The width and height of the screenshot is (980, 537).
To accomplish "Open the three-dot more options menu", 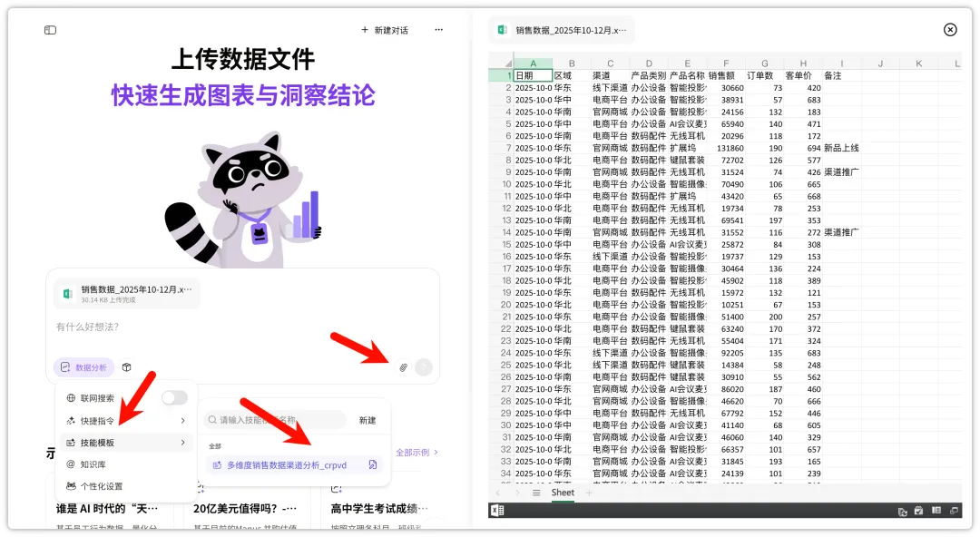I will click(439, 29).
